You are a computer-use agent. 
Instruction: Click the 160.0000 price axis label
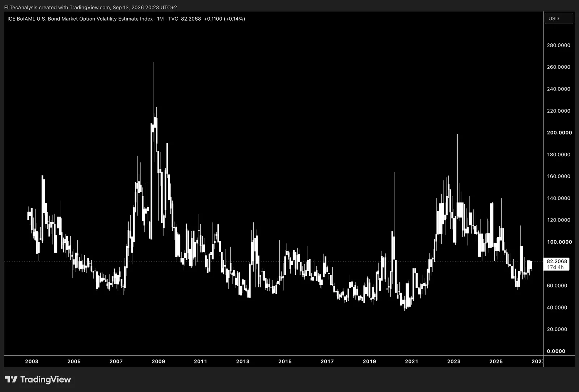[x=558, y=176]
